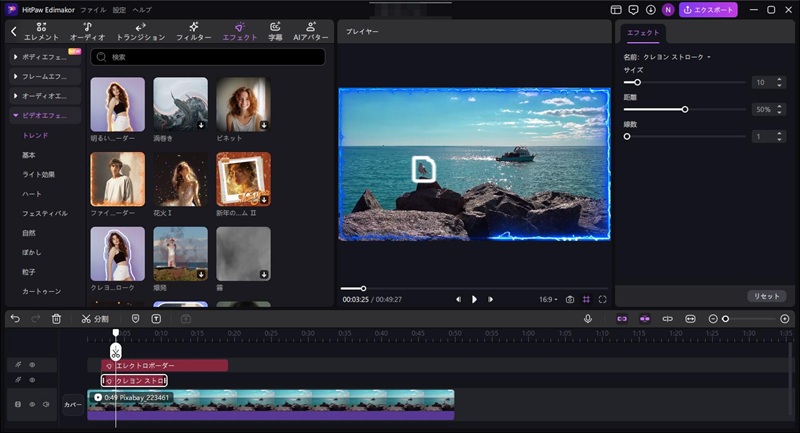Select the カートゥーン subcategory
Screen dimensions: 800x433
41,291
